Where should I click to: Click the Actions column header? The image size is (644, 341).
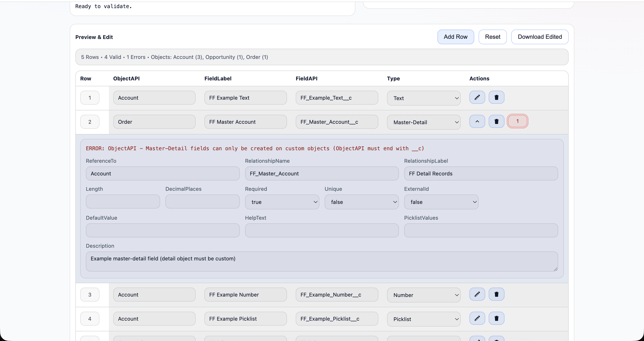click(479, 78)
